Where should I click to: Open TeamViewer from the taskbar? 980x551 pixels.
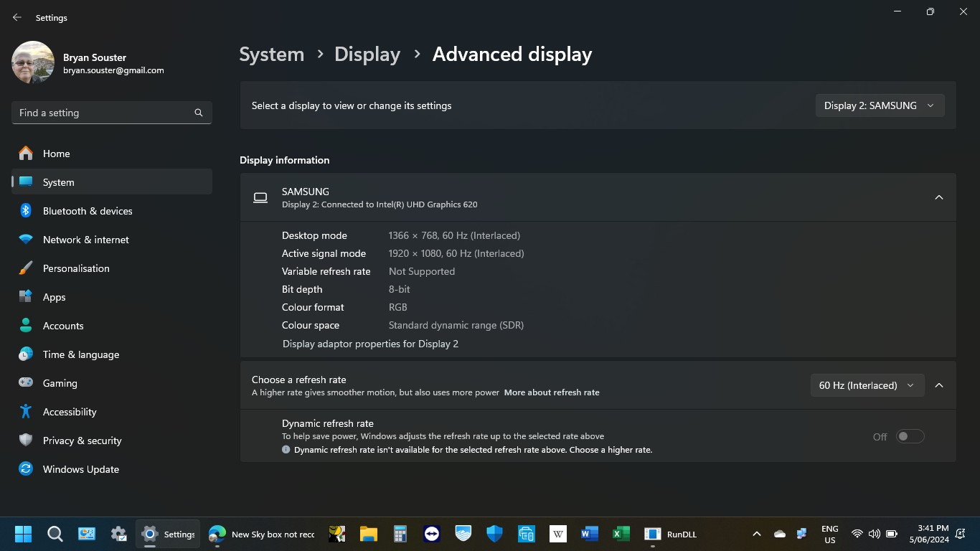click(432, 534)
